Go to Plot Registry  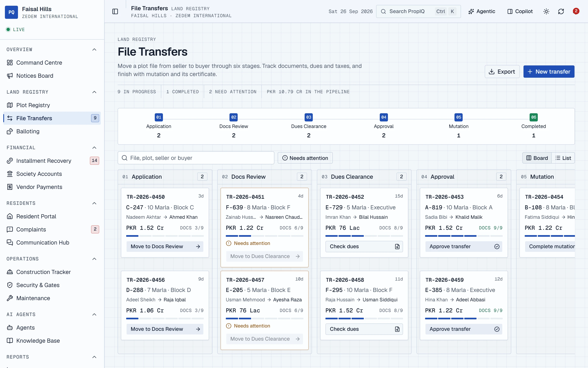pos(52,105)
